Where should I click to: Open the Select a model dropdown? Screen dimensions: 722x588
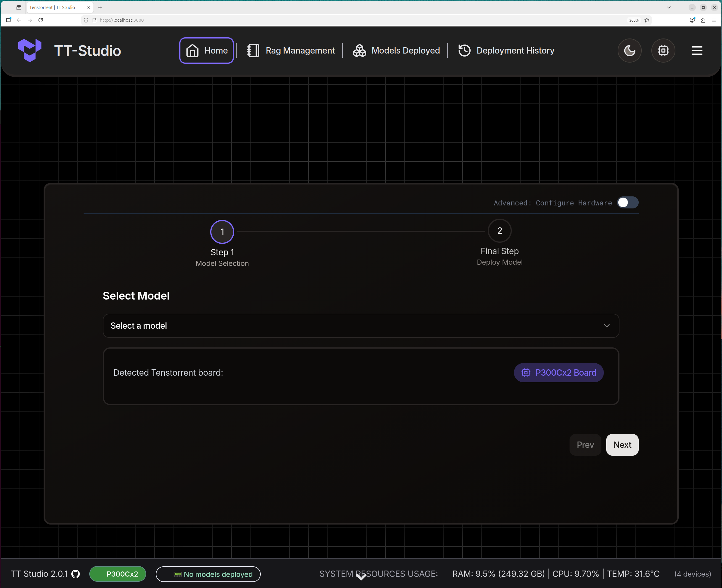point(361,325)
